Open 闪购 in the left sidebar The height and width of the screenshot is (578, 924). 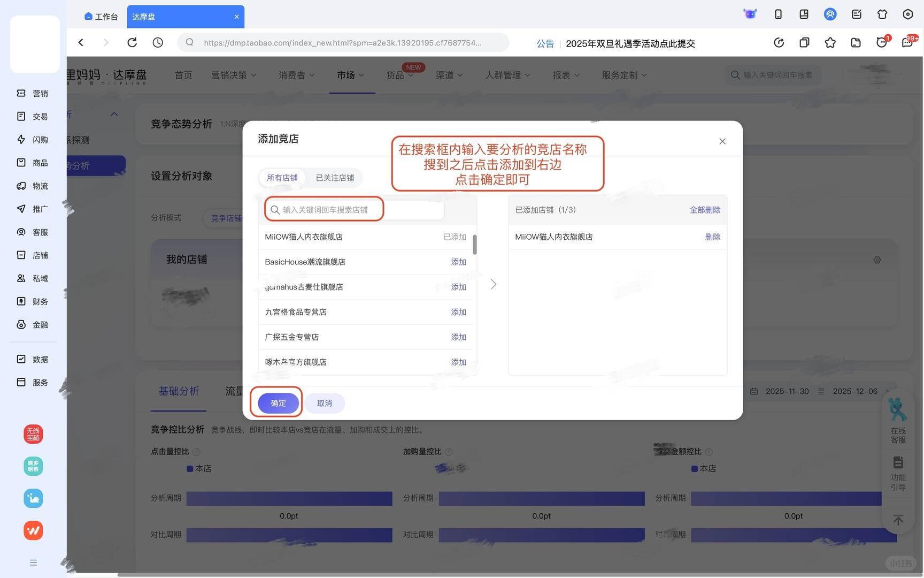coord(33,140)
